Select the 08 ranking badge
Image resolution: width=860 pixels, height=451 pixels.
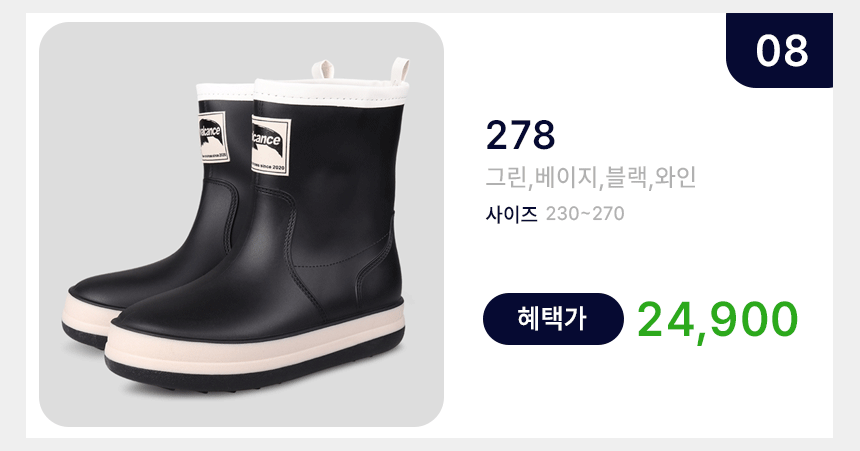[x=779, y=50]
